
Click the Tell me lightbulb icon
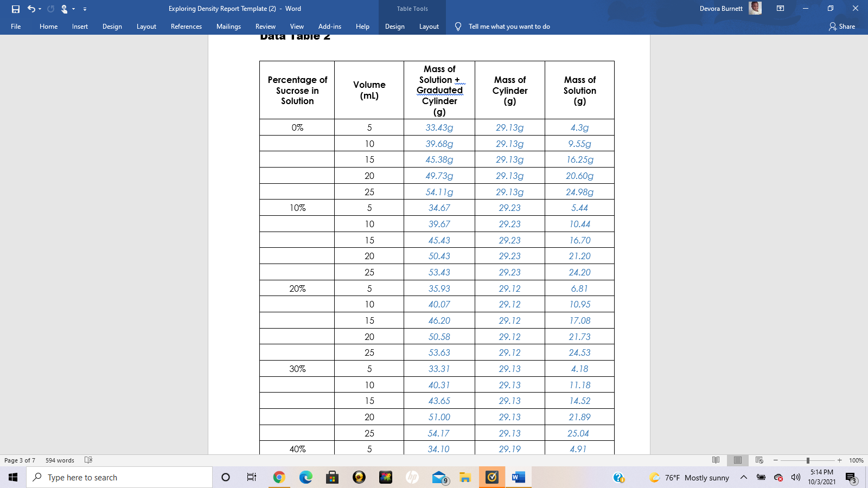point(458,26)
